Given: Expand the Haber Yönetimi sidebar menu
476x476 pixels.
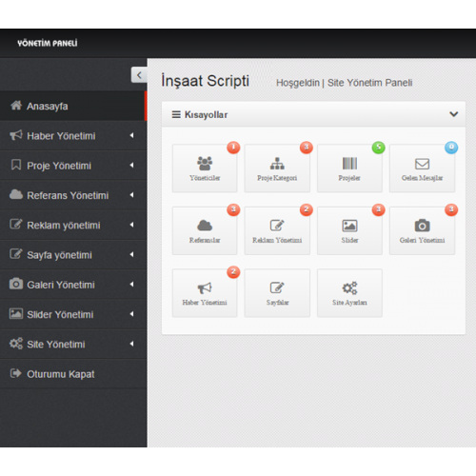Looking at the screenshot, I should click(x=73, y=136).
